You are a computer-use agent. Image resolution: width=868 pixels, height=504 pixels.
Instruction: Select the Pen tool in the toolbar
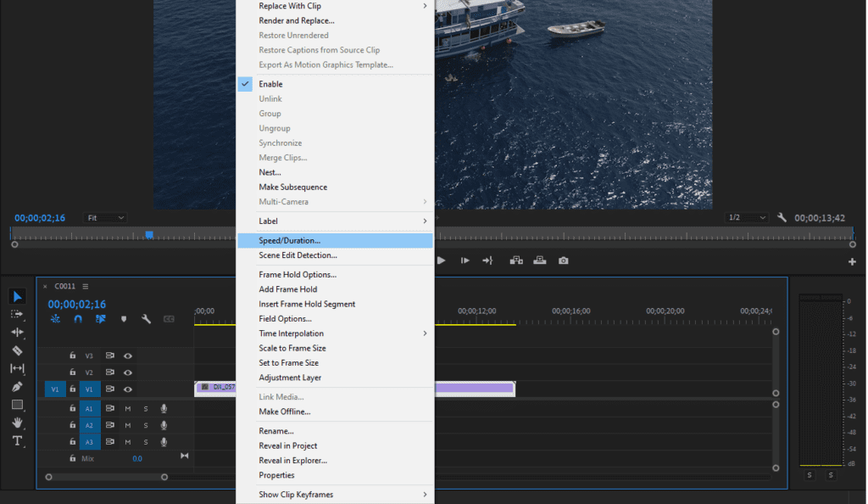[x=15, y=386]
